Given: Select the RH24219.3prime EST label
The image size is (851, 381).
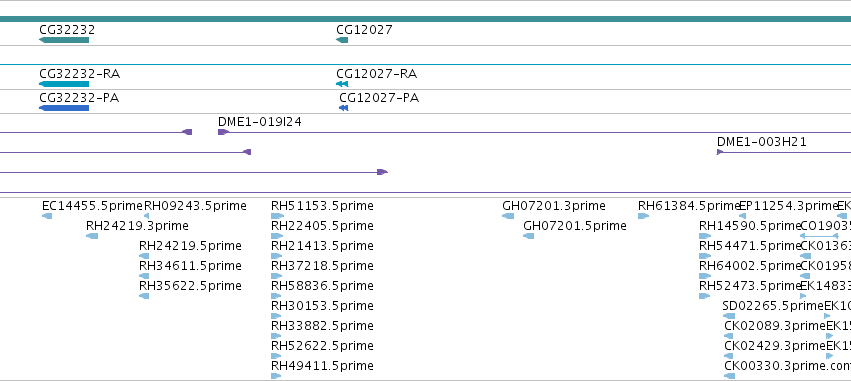Looking at the screenshot, I should tap(137, 226).
